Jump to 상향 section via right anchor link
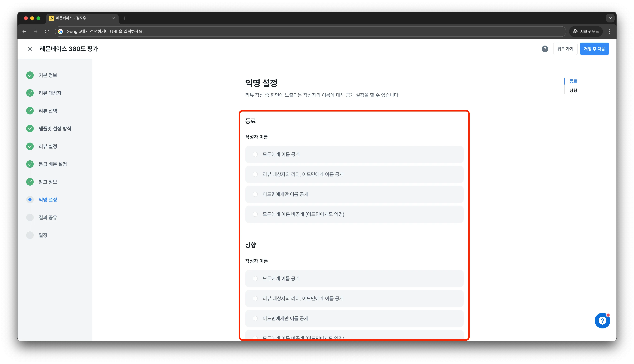634x364 pixels. (573, 90)
